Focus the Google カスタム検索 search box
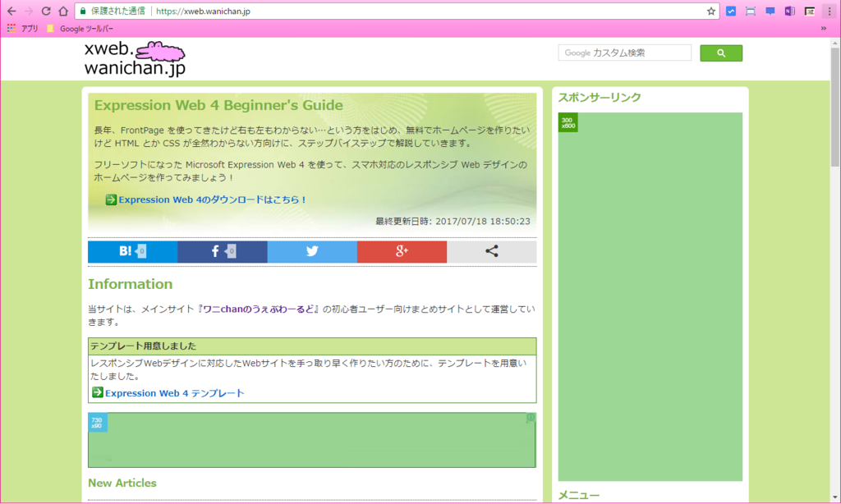841x504 pixels. click(624, 53)
